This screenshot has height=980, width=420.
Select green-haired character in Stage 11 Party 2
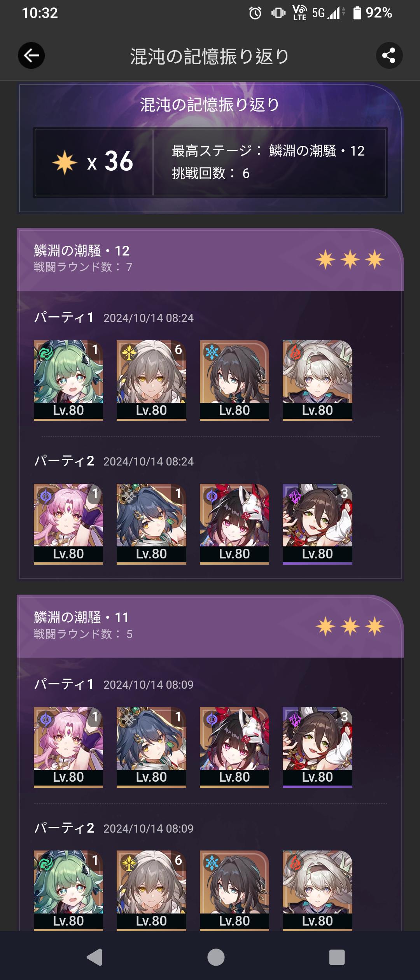[68, 891]
